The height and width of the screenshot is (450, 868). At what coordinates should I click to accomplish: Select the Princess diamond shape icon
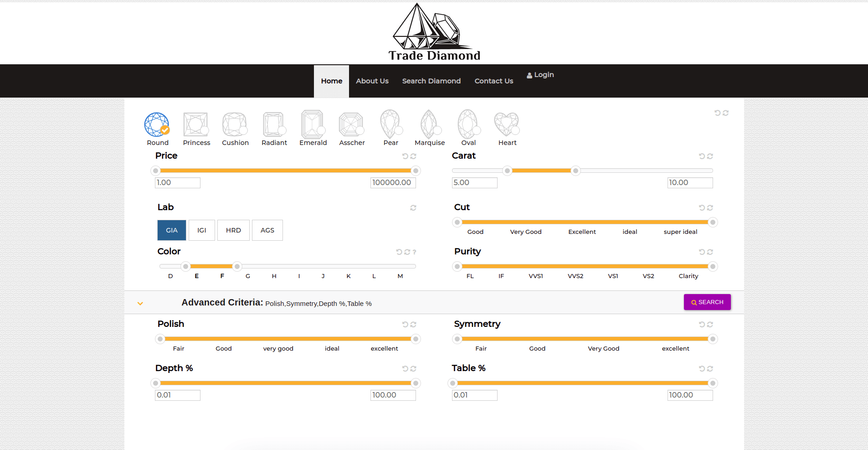196,125
